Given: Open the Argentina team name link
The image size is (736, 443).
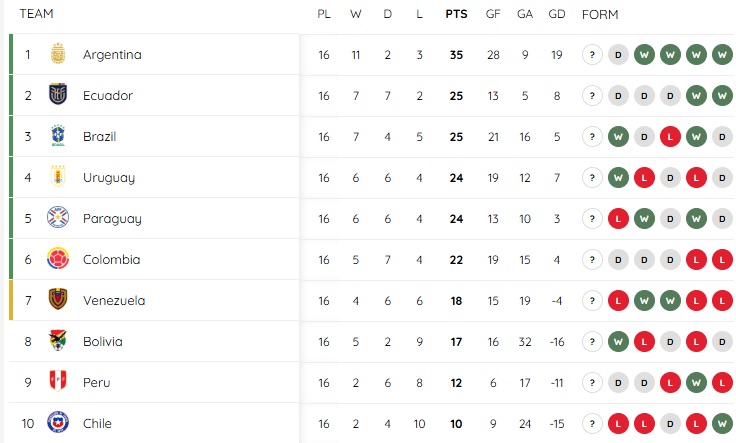Looking at the screenshot, I should point(112,54).
